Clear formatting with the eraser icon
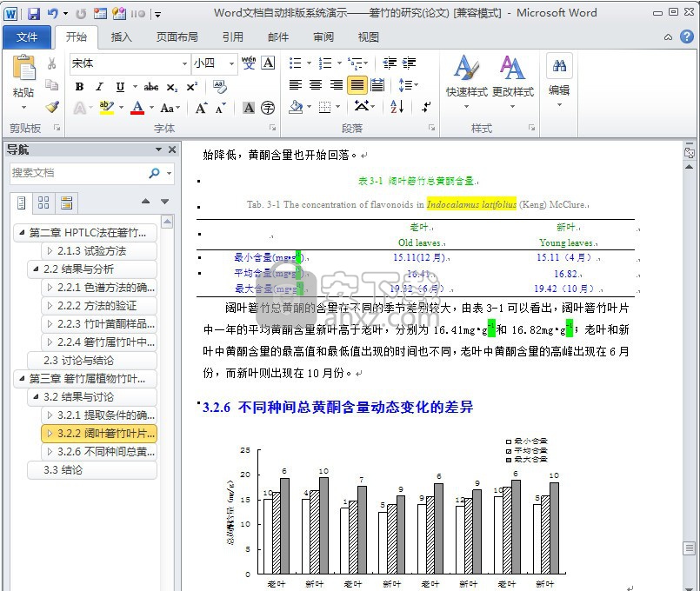Viewport: 700px width, 591px height. tap(220, 87)
